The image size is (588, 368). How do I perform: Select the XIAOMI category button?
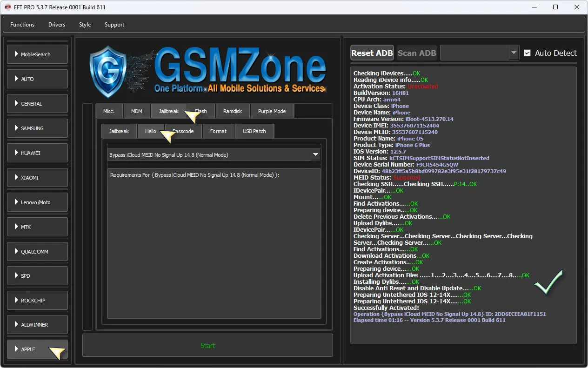37,178
